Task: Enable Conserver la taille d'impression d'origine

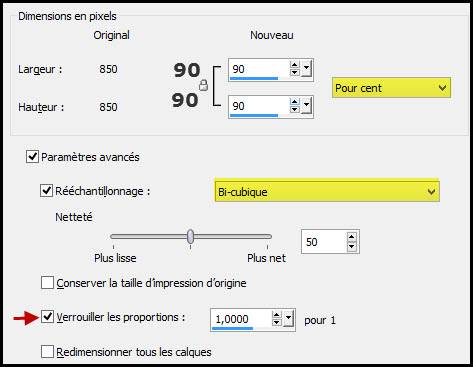Action: [x=47, y=283]
